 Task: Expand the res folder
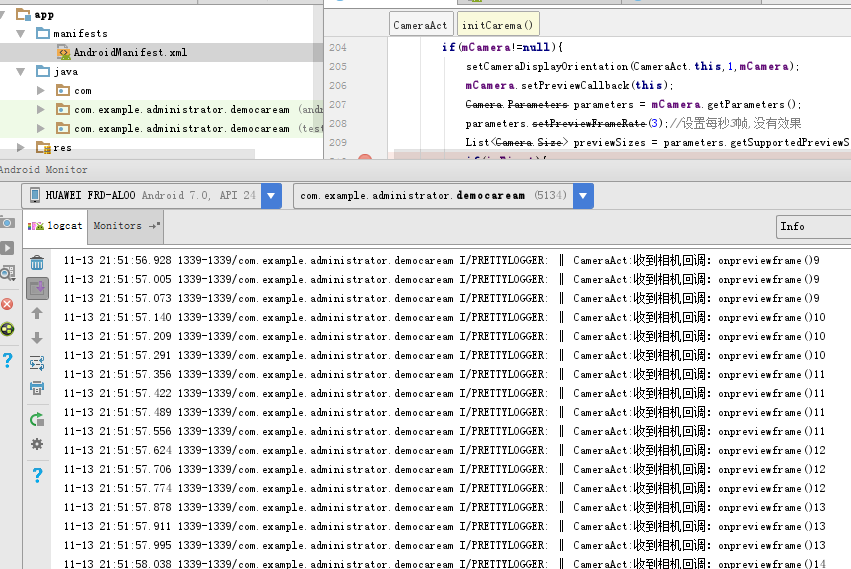pos(21,148)
